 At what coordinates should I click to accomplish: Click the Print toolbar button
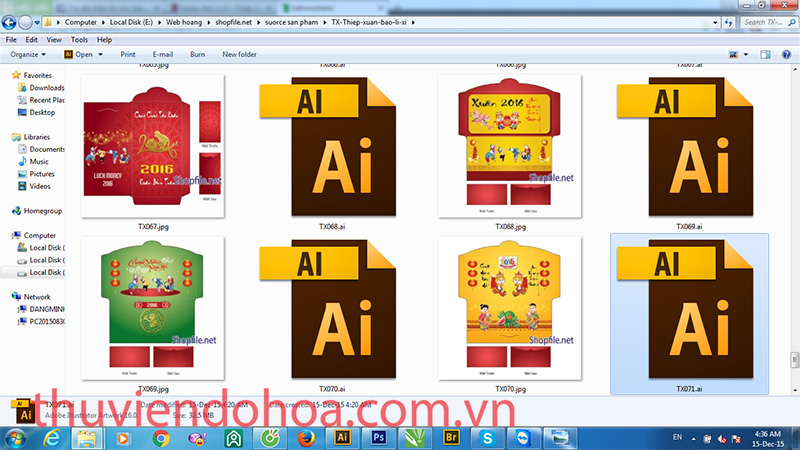click(x=128, y=54)
